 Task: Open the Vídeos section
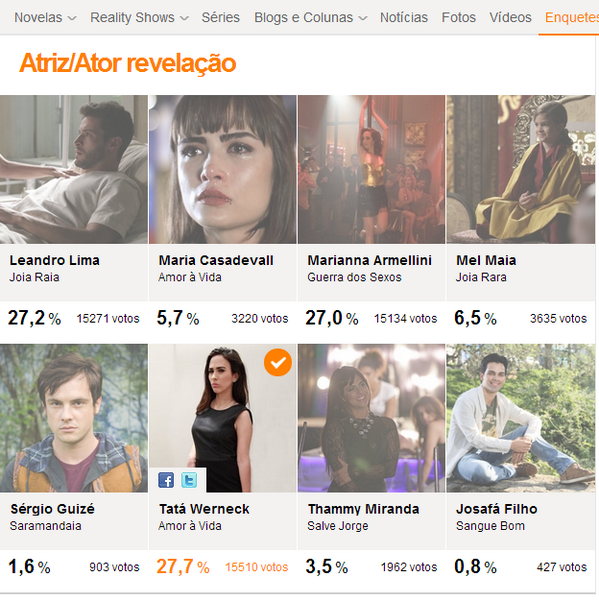pyautogui.click(x=510, y=17)
